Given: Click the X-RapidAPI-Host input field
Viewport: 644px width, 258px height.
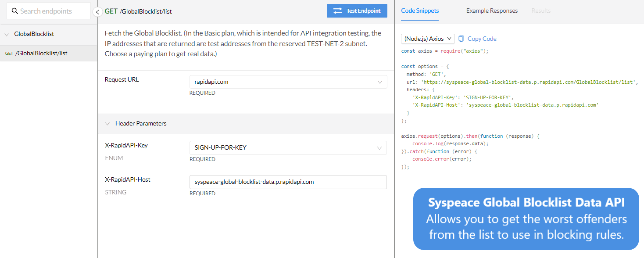Looking at the screenshot, I should tap(288, 182).
